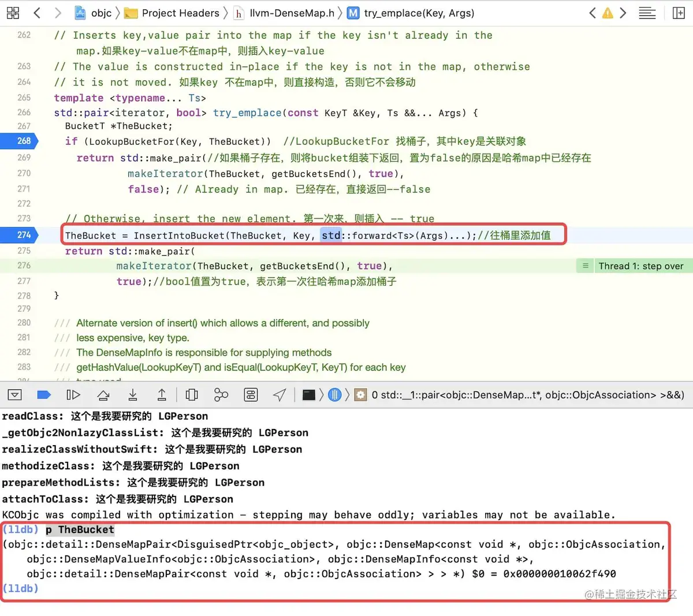Click console line 'readClass:'

tap(105, 416)
